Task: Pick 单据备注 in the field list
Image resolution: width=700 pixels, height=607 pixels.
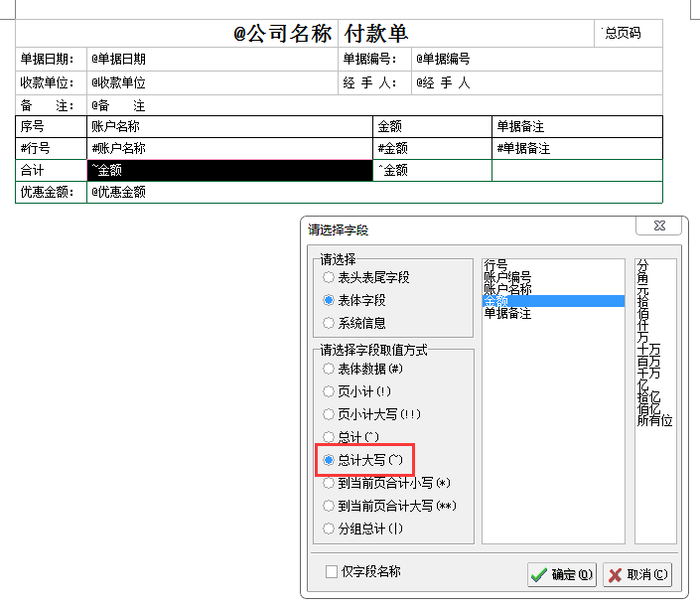Action: [x=553, y=313]
